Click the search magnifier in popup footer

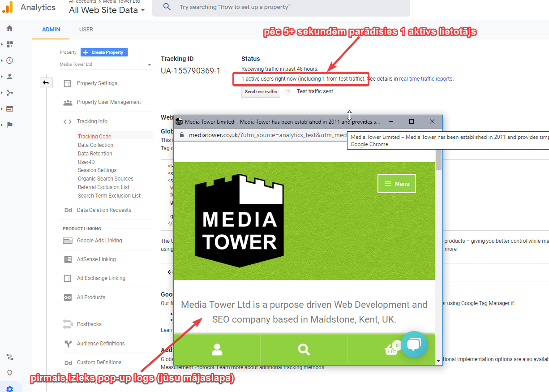point(304,350)
